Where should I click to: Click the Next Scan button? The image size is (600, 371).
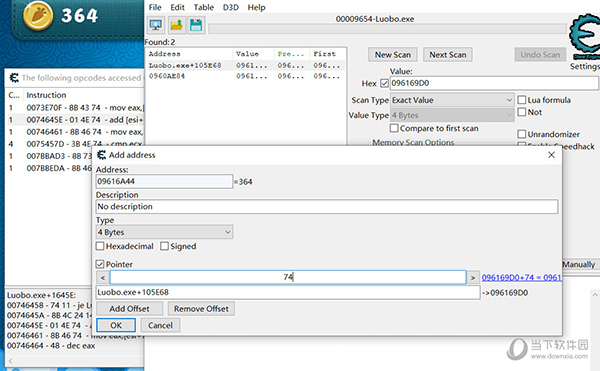click(448, 55)
